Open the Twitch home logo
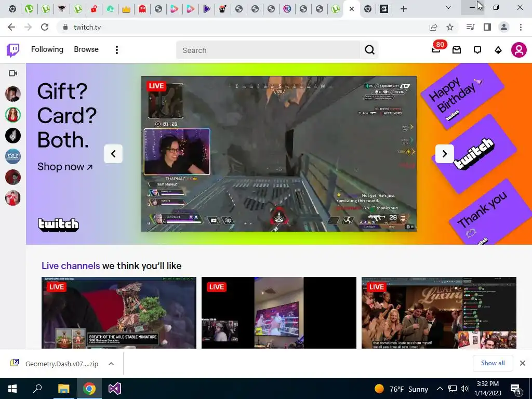532x399 pixels. click(13, 50)
